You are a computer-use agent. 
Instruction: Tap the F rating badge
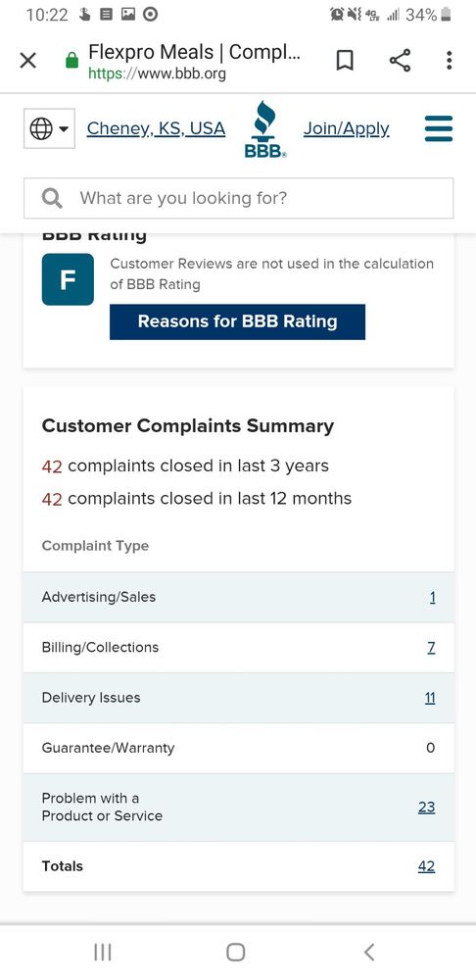tap(68, 279)
